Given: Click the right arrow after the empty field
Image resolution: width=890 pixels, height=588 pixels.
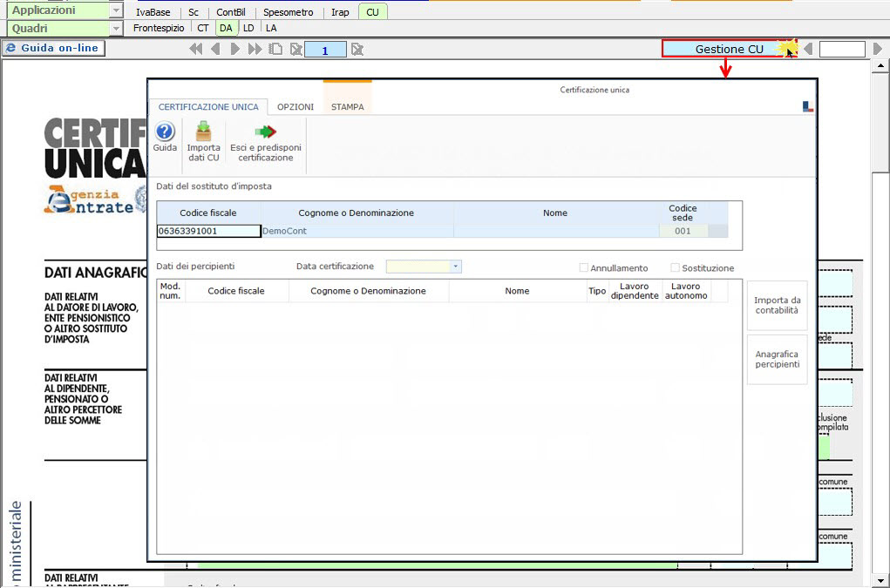Looking at the screenshot, I should coord(878,50).
